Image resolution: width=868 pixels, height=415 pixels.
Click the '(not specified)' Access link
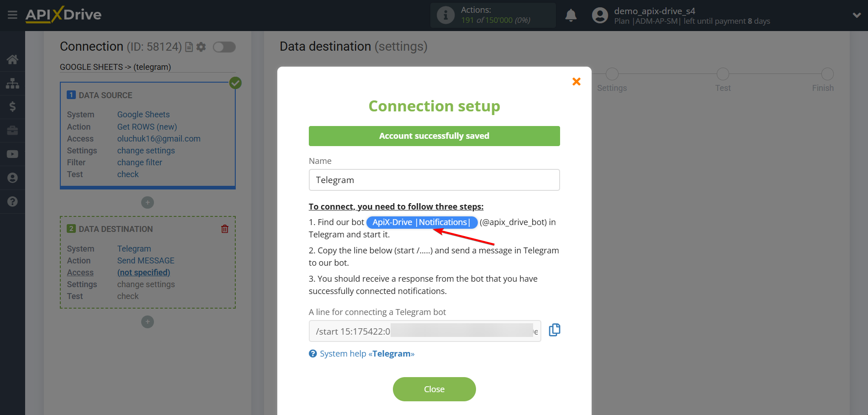(143, 272)
